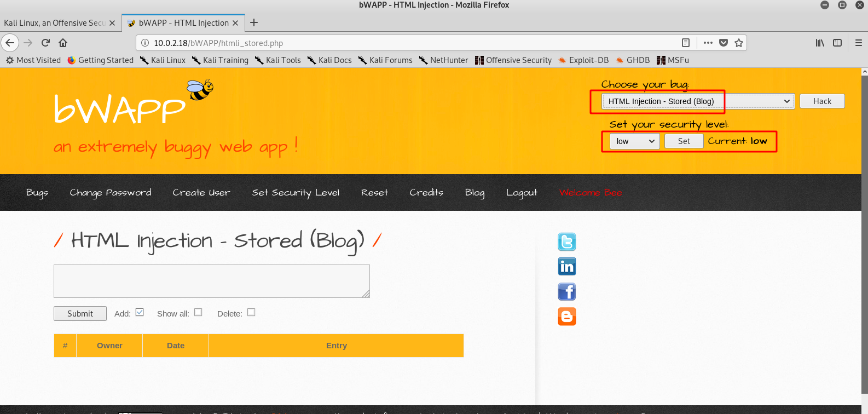The width and height of the screenshot is (868, 414).
Task: Toggle reader view in address bar
Action: tap(686, 43)
